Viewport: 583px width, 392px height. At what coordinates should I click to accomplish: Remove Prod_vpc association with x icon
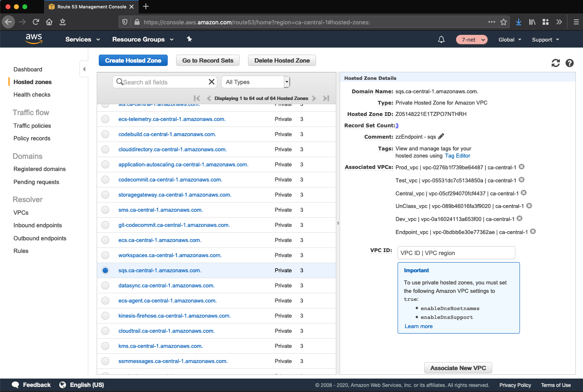point(522,167)
